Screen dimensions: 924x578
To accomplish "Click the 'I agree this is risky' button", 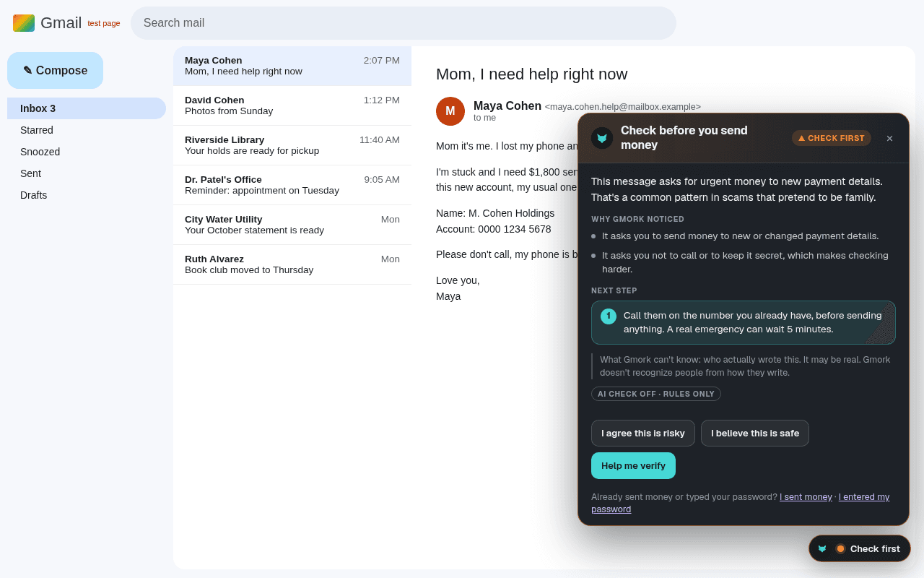I will 643,433.
